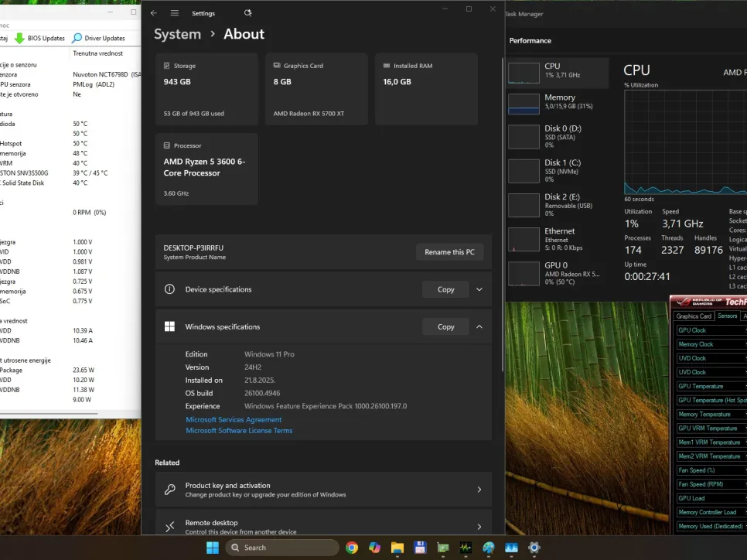Open Product key and activation page

[x=323, y=490]
